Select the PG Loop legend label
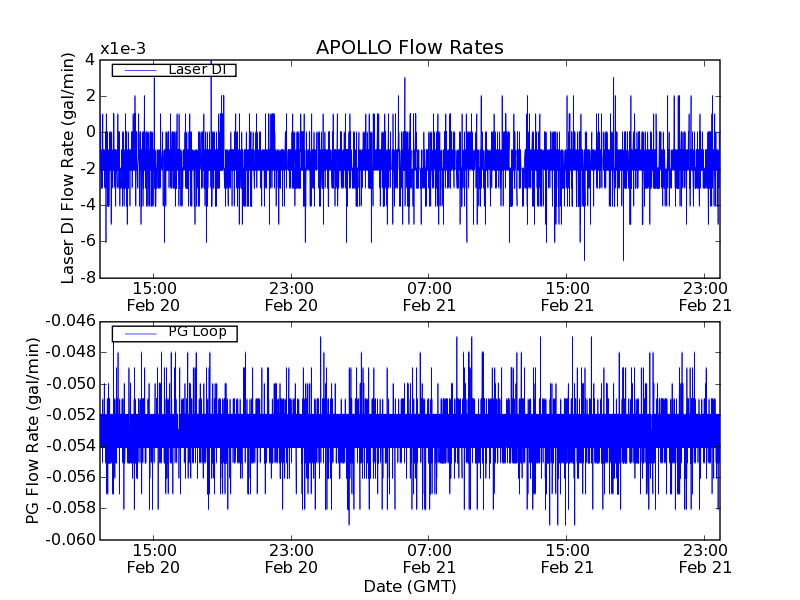Viewport: 800px width, 600px height. 197,332
